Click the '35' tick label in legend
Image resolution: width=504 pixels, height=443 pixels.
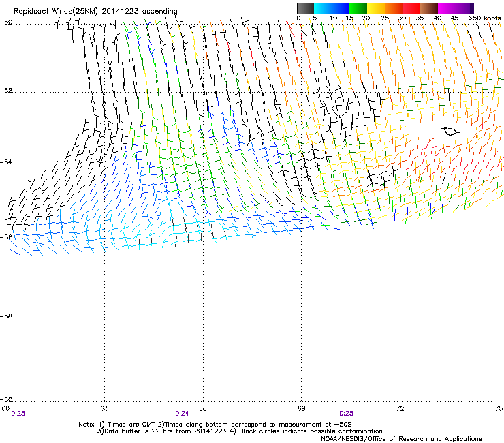coord(420,18)
